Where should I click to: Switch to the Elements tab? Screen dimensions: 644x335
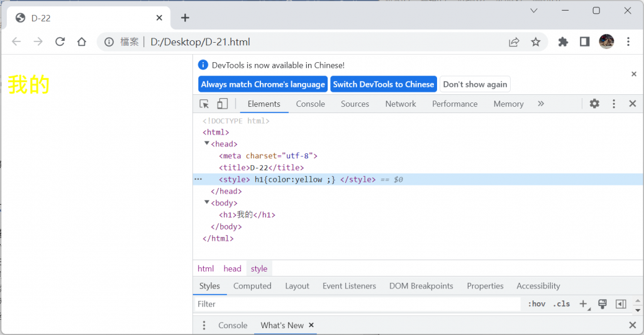(x=264, y=104)
